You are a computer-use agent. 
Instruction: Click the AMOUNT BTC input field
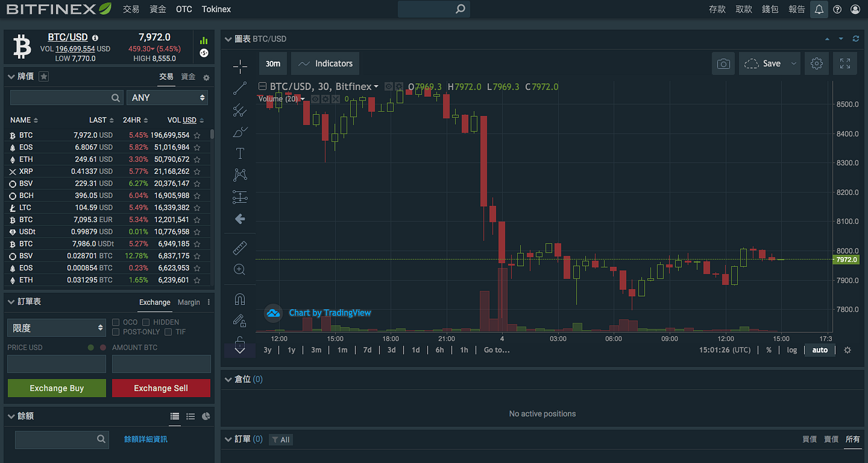pyautogui.click(x=161, y=364)
